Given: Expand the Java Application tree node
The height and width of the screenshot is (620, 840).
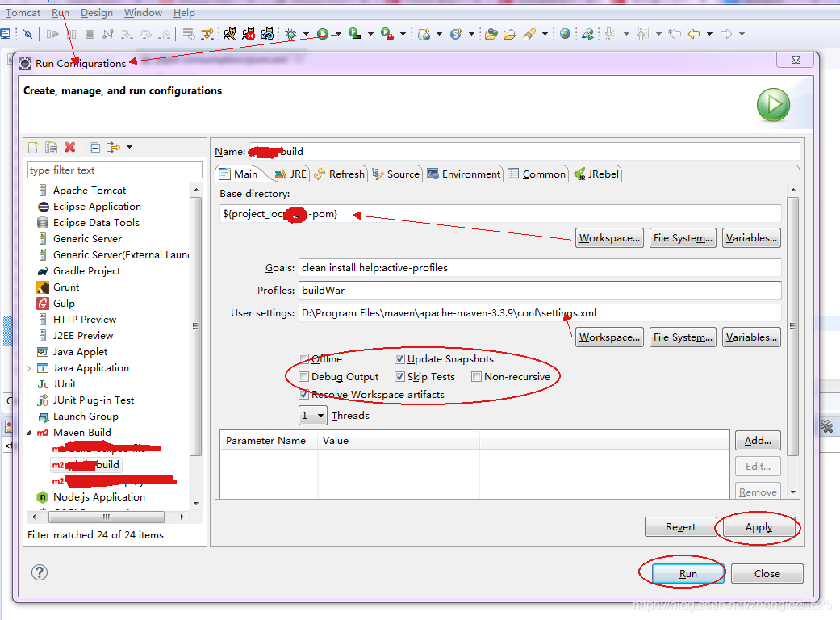Looking at the screenshot, I should pos(29,368).
